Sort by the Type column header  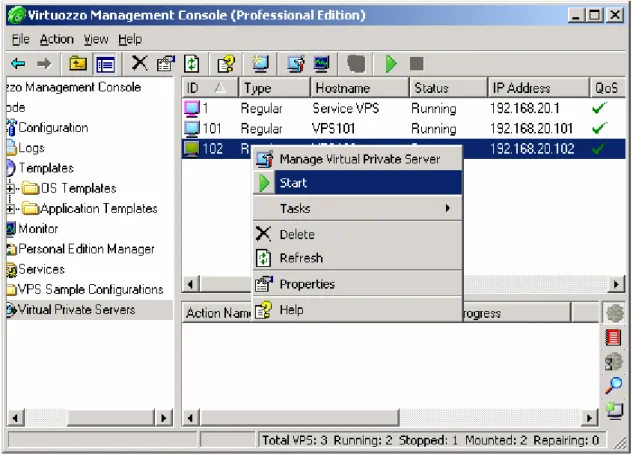click(x=275, y=88)
